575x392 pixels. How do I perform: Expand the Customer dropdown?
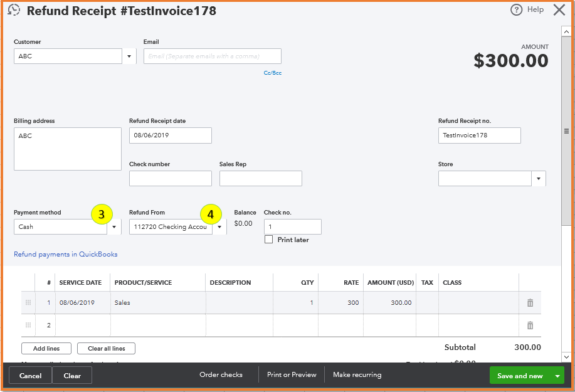tap(129, 56)
